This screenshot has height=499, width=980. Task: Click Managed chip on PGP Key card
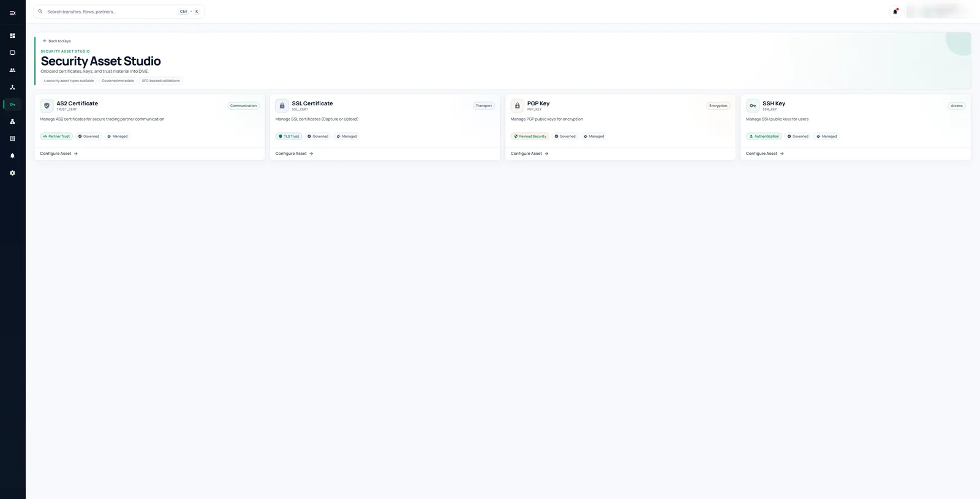594,137
